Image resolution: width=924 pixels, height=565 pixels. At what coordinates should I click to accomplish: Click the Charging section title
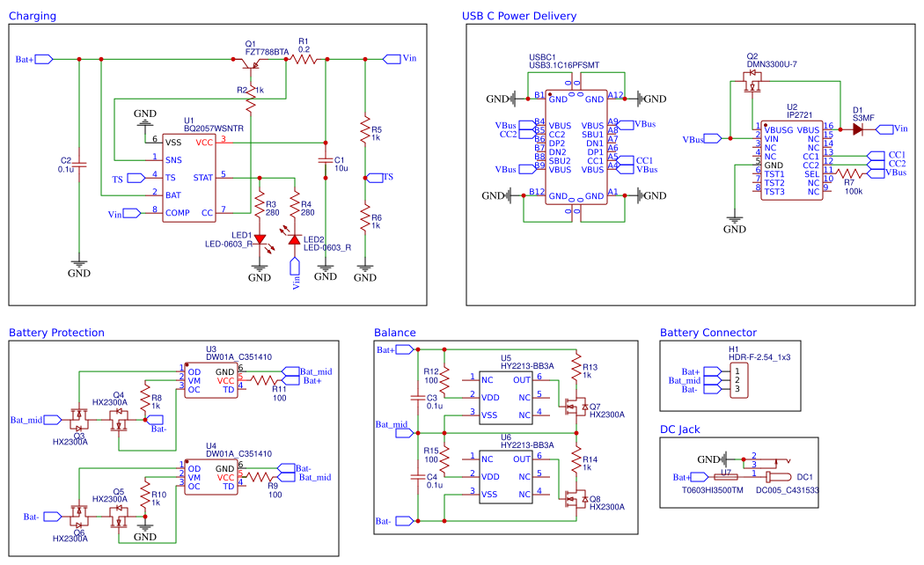click(33, 16)
